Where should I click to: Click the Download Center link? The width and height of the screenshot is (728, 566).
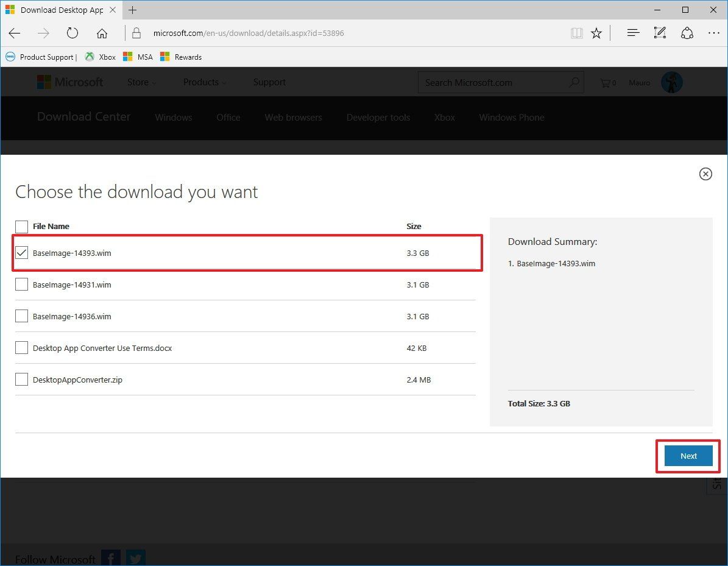click(83, 116)
